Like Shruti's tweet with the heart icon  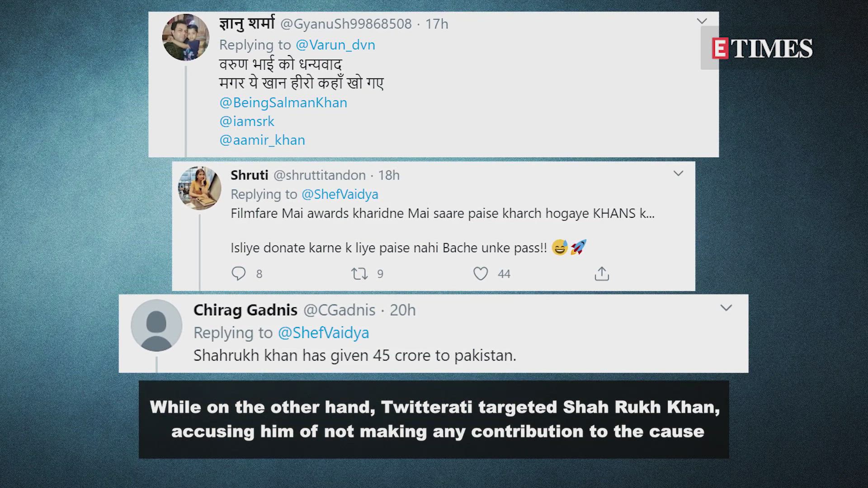tap(481, 273)
